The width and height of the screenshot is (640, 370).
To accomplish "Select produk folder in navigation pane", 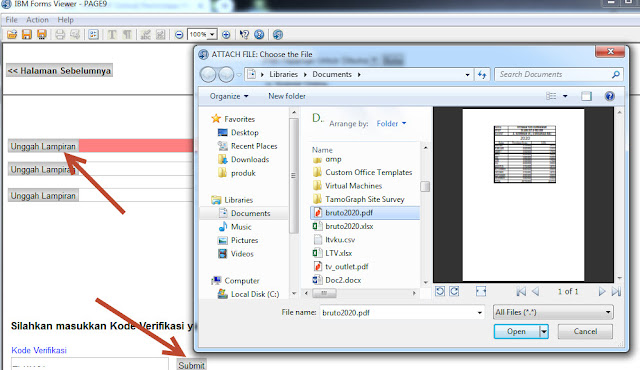I will click(243, 173).
